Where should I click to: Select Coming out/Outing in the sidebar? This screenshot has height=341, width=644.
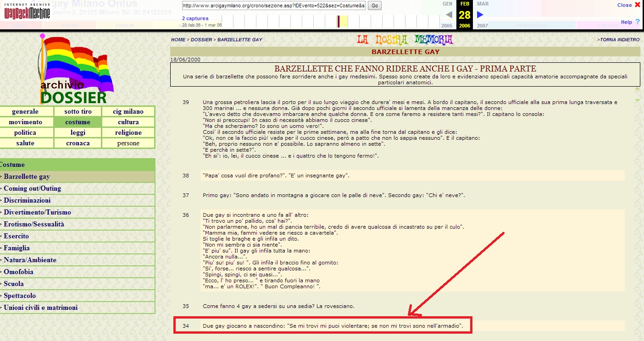click(x=32, y=188)
